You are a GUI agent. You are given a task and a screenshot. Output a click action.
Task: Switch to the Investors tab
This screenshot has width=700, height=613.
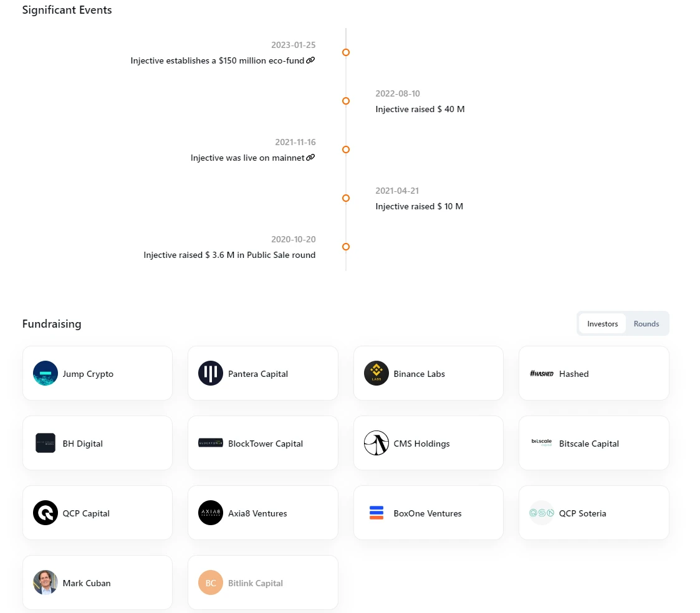602,323
